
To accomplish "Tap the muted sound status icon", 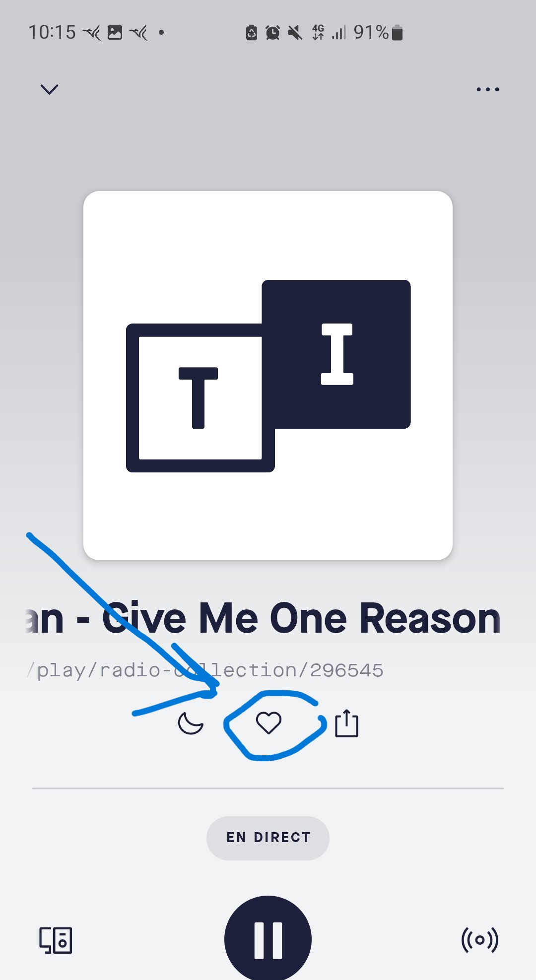I will pyautogui.click(x=295, y=33).
